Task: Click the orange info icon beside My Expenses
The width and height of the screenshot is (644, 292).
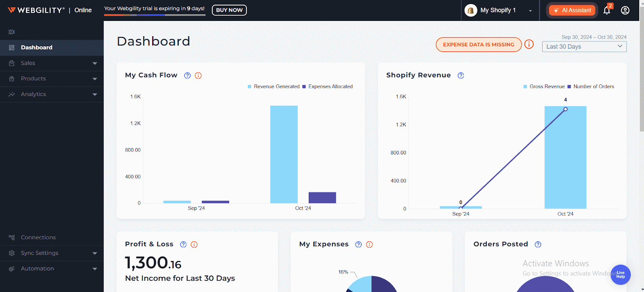Action: pyautogui.click(x=369, y=245)
